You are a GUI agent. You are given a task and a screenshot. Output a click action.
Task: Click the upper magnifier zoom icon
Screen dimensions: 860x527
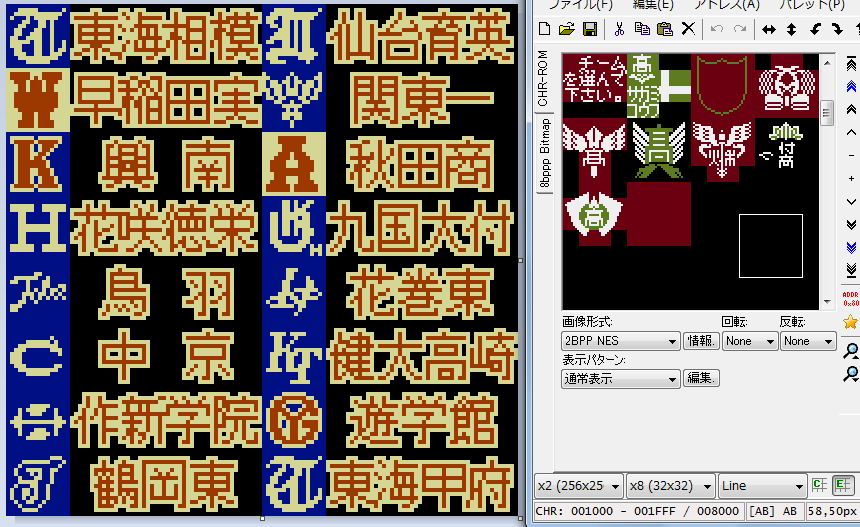pyautogui.click(x=851, y=351)
